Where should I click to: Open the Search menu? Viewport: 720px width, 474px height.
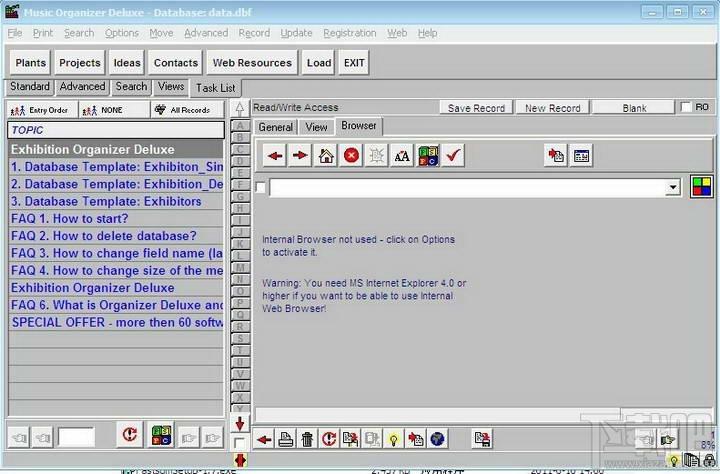[79, 33]
